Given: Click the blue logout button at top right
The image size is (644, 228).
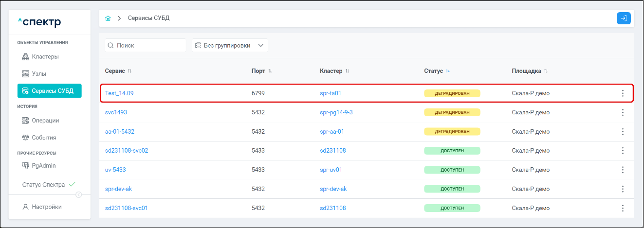Looking at the screenshot, I should pyautogui.click(x=624, y=18).
